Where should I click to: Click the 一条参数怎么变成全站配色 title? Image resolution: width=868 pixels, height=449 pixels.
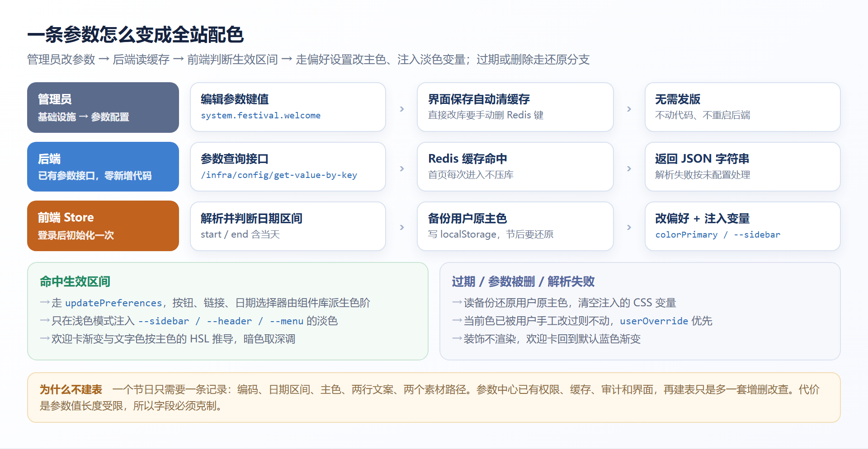click(x=136, y=35)
